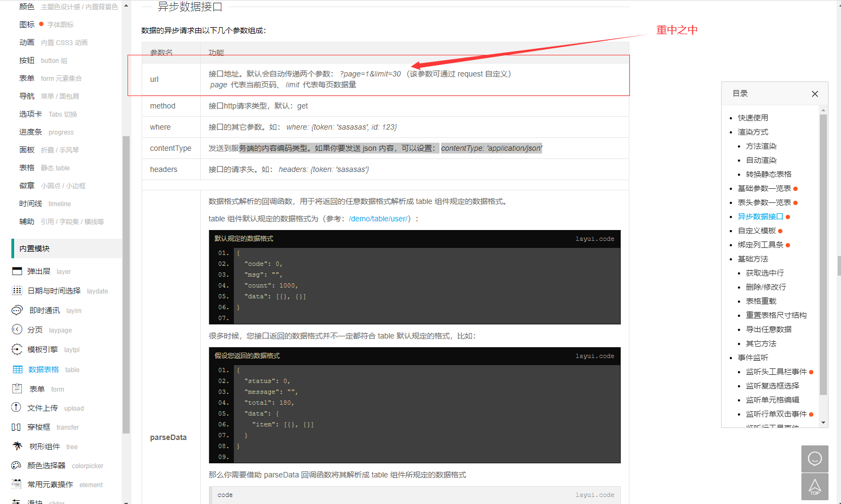This screenshot has width=841, height=504.
Task: Jump to 自定义模板 section
Action: [756, 231]
